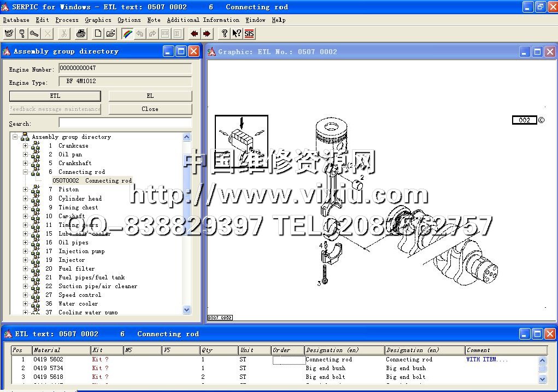The width and height of the screenshot is (558, 392).
Task: Select the Cylinder head tree item
Action: [x=80, y=198]
